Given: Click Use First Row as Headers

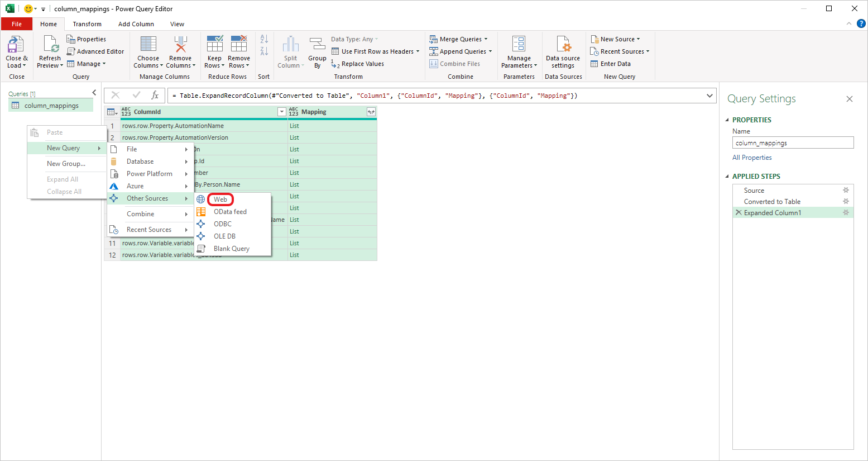Looking at the screenshot, I should click(375, 51).
